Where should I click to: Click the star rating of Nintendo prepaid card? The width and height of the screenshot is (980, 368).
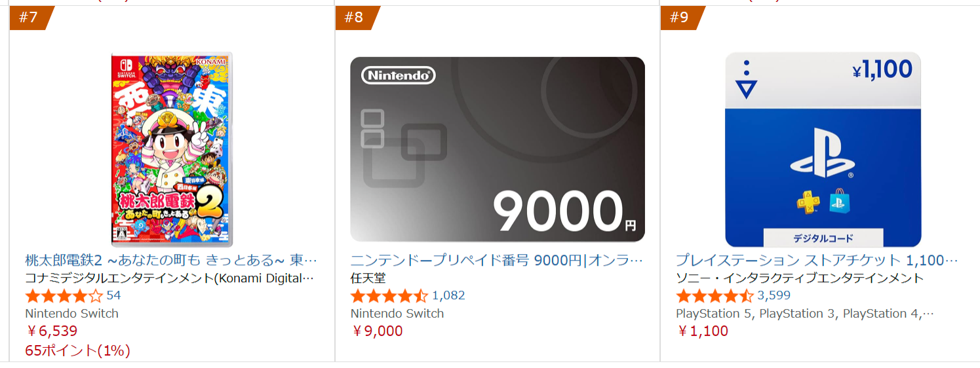(389, 295)
